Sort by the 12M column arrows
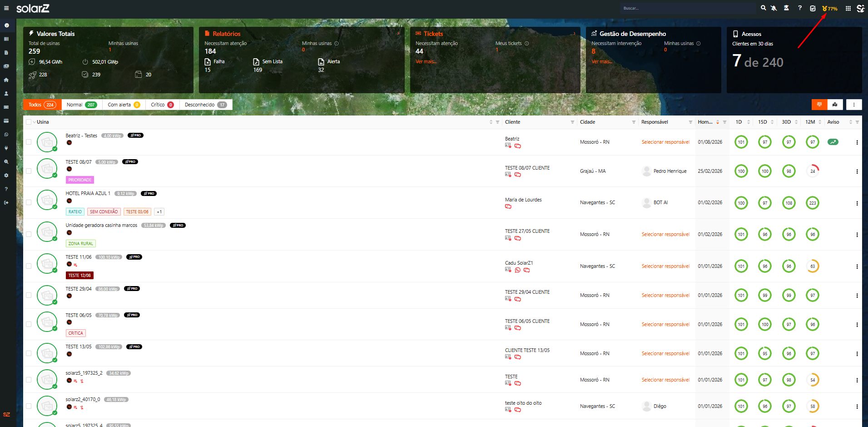 pos(820,122)
